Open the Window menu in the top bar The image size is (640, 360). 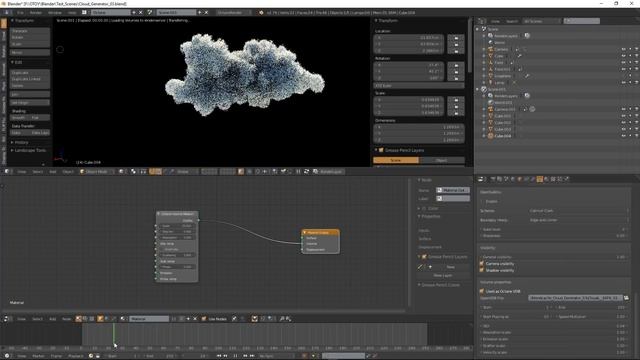click(x=55, y=13)
